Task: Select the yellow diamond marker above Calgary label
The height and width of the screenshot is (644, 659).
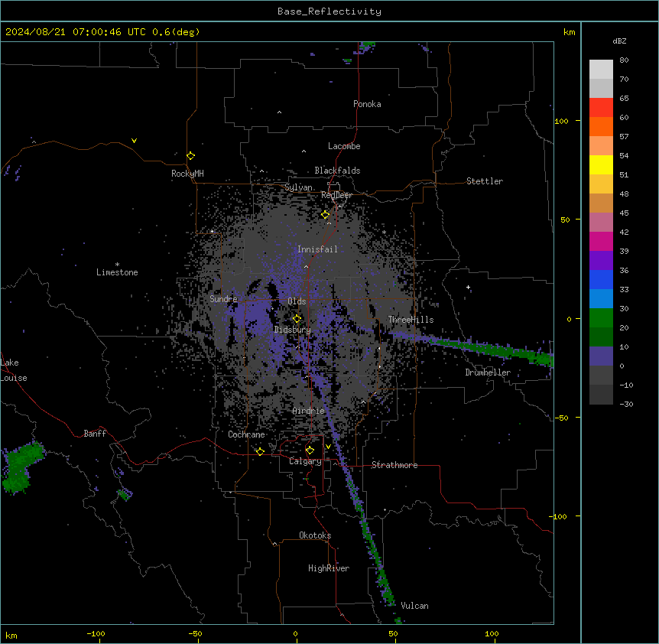Action: point(310,450)
